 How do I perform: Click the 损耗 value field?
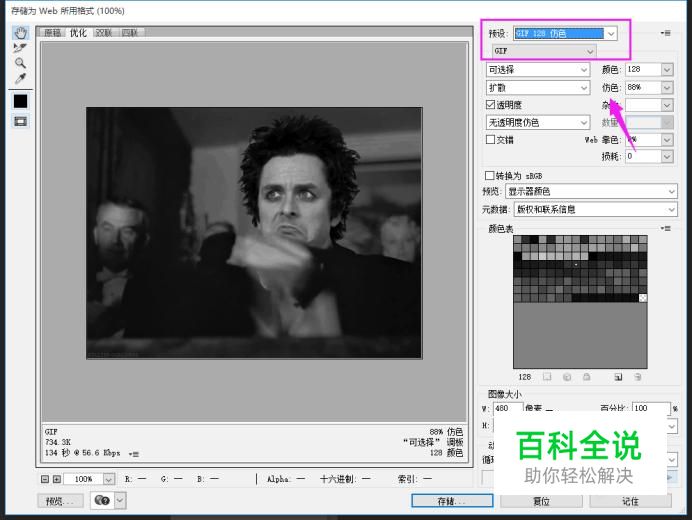643,156
